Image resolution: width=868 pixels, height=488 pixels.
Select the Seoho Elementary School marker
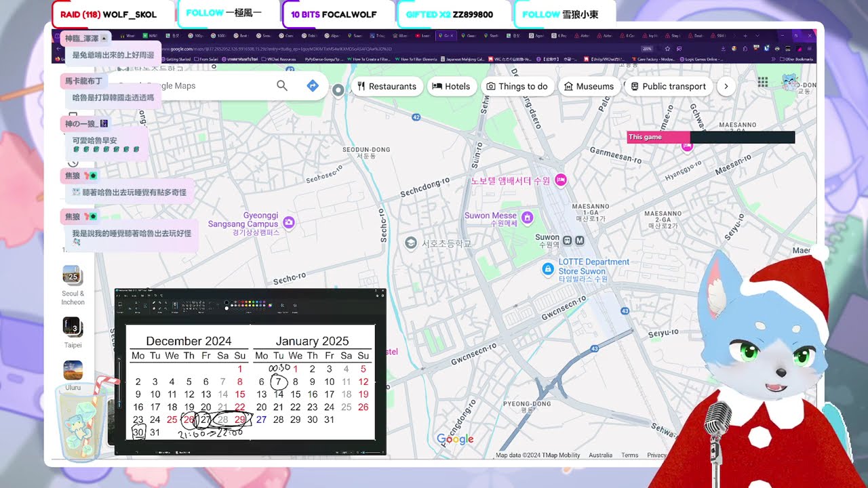tap(411, 243)
